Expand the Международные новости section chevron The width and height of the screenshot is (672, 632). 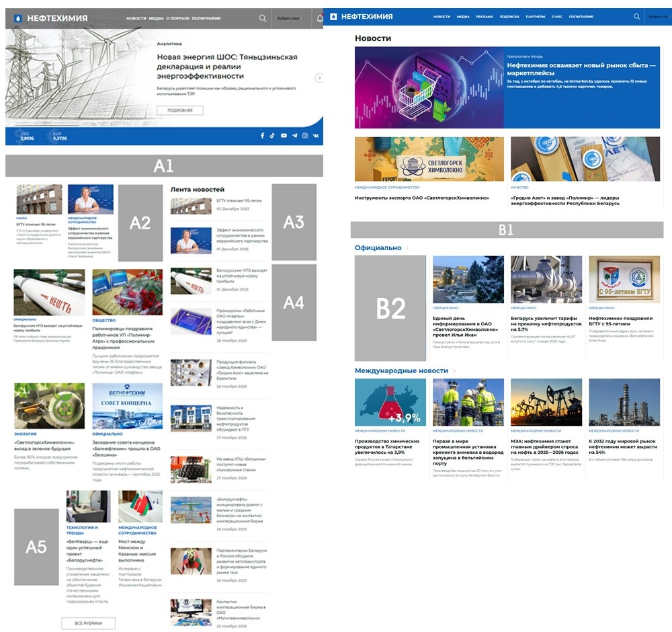(x=454, y=370)
